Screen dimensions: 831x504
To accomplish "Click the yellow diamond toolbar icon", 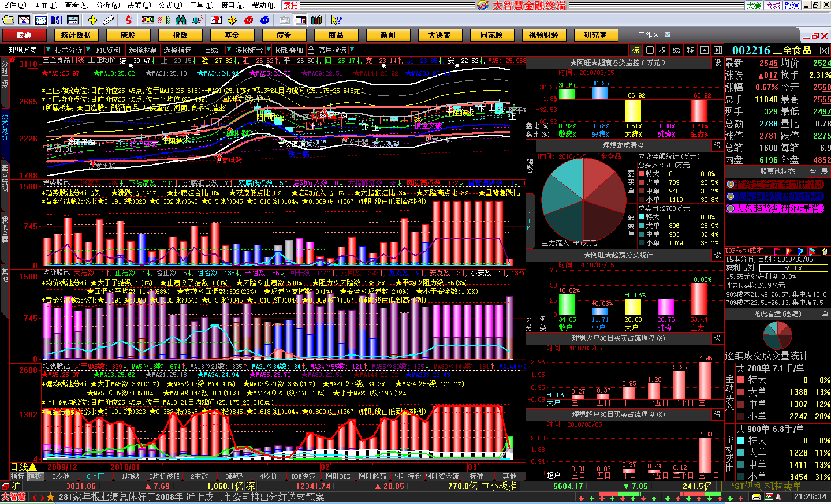I will point(232,20).
